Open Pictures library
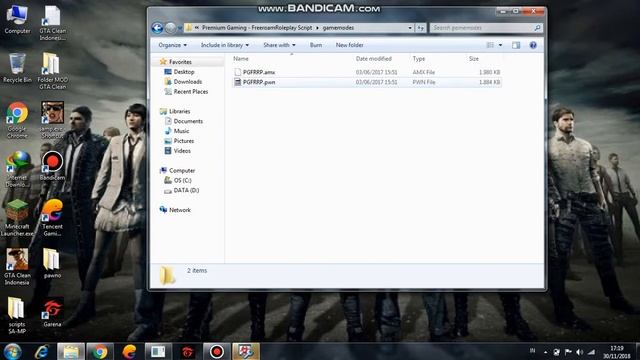 [x=184, y=141]
